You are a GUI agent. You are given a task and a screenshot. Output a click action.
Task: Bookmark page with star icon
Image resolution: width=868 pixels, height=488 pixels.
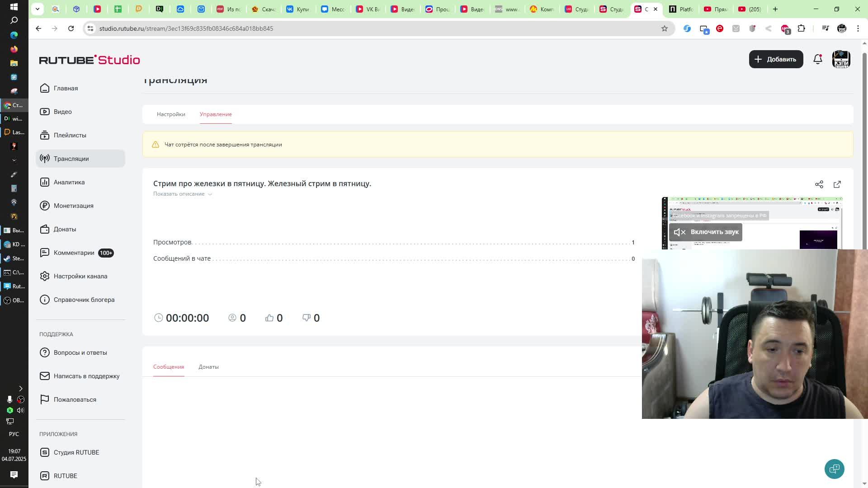[x=664, y=28]
